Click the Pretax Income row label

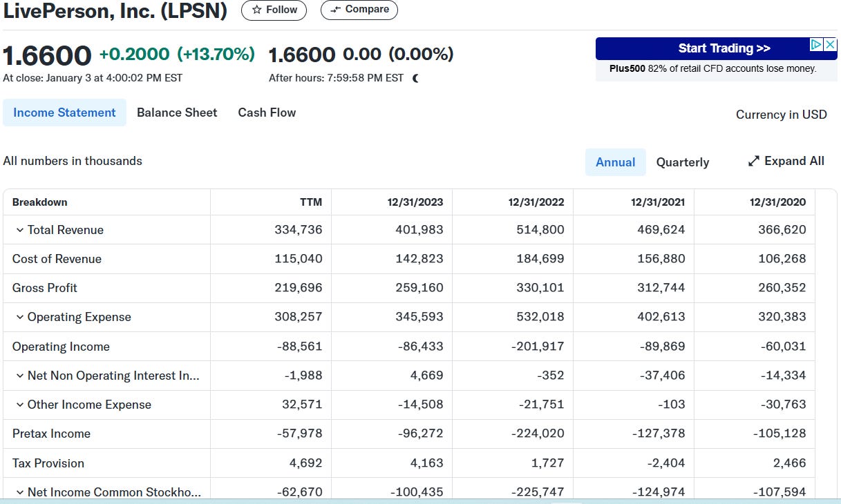click(x=51, y=434)
